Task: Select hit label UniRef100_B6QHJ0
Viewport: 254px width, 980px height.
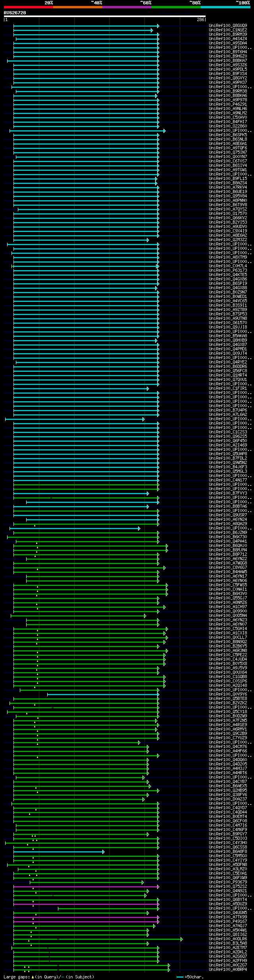Action: [x=228, y=546]
